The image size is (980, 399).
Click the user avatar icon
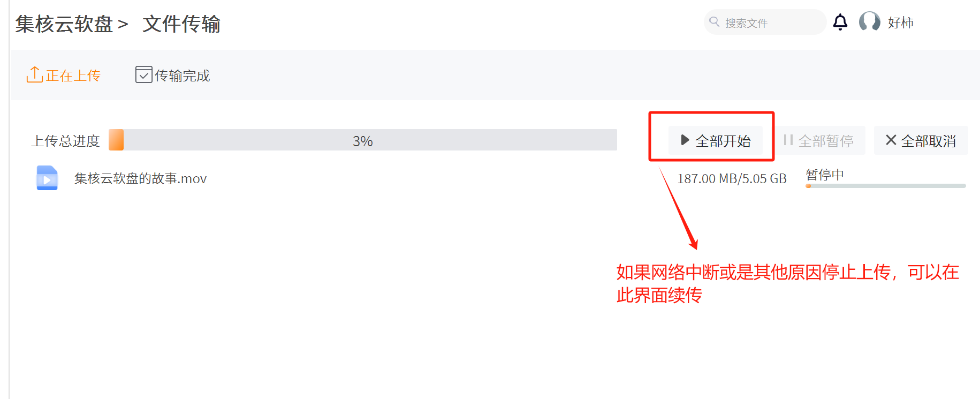tap(869, 22)
